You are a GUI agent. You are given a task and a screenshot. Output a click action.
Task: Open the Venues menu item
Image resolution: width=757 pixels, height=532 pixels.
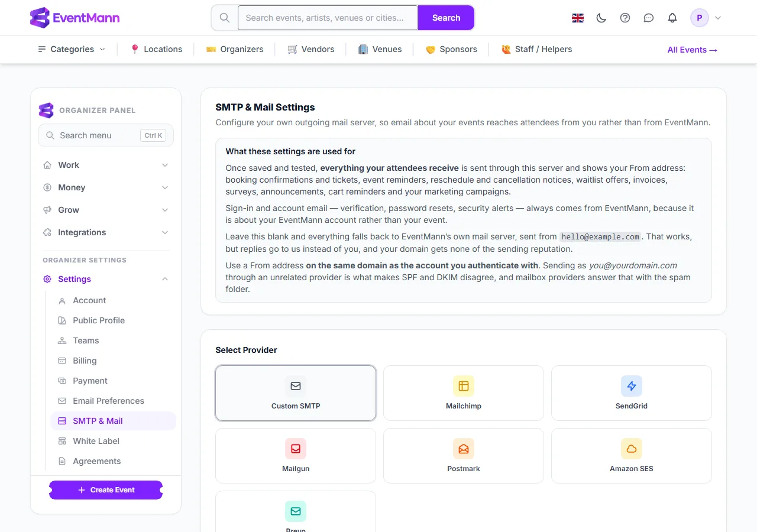point(380,49)
